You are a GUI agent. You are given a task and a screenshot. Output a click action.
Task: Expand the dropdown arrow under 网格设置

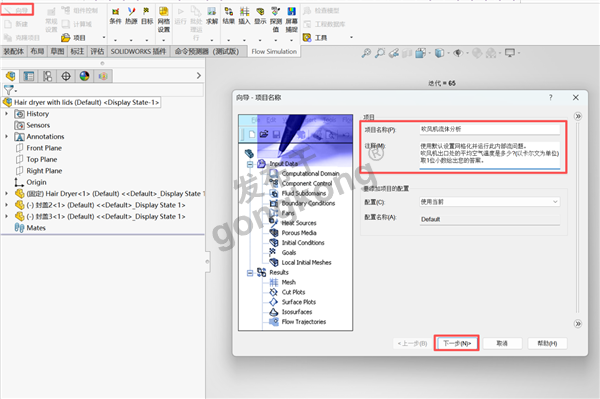(x=163, y=40)
